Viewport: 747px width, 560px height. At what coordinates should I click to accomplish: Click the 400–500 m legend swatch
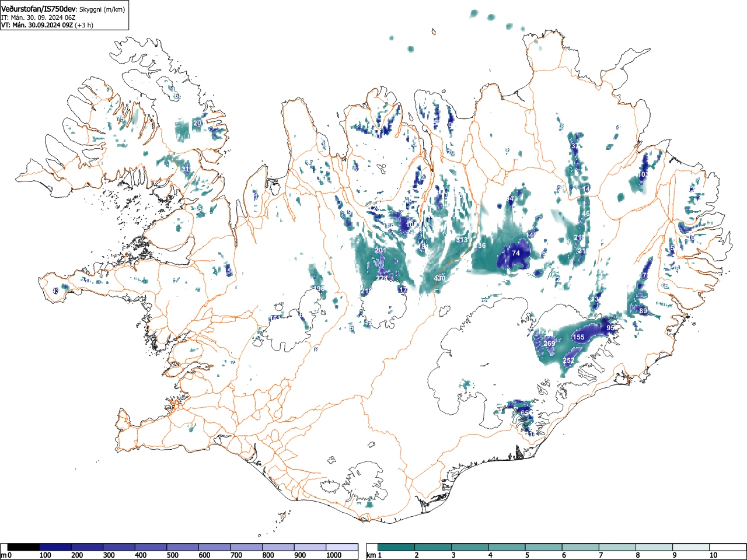click(x=151, y=547)
